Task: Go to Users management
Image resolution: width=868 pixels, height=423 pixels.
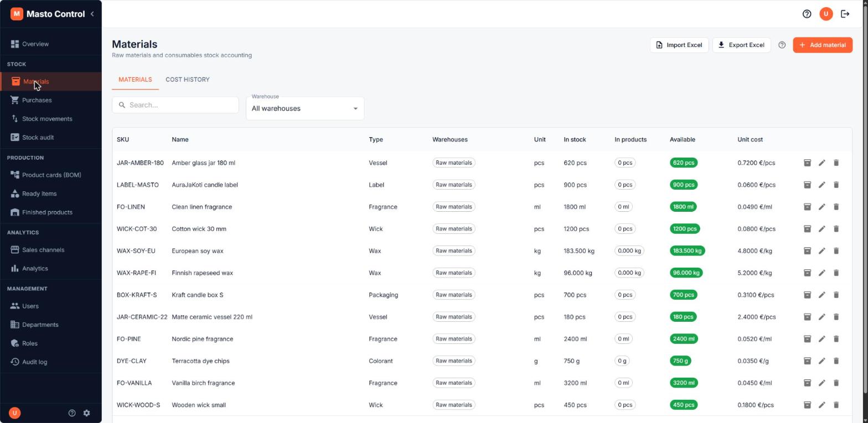Action: coord(50,306)
